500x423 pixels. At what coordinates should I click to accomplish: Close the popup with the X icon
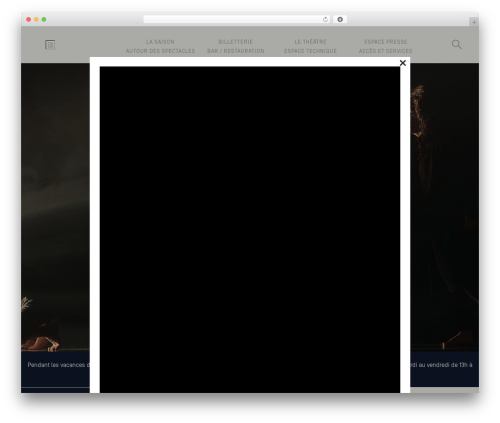[403, 63]
